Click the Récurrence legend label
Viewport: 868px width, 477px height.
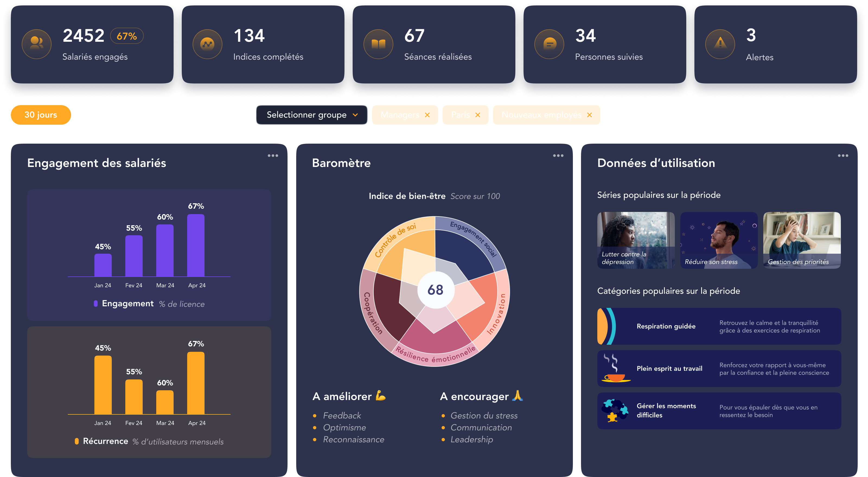pyautogui.click(x=106, y=441)
